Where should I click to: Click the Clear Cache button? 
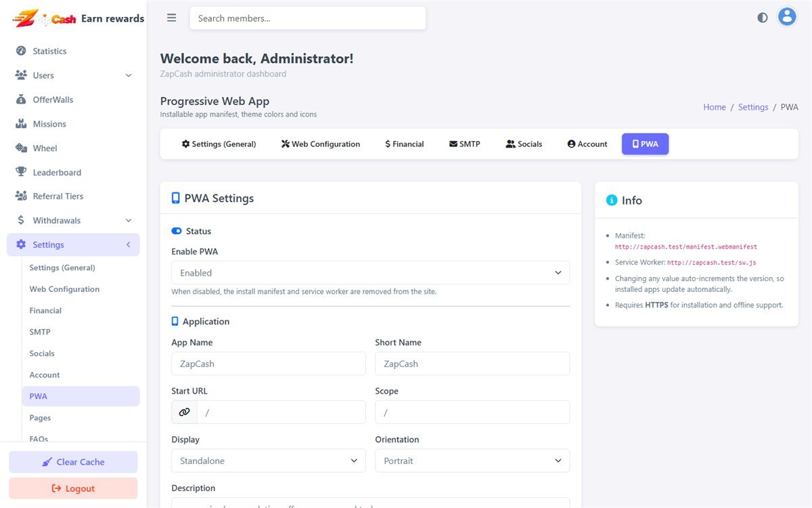tap(73, 462)
